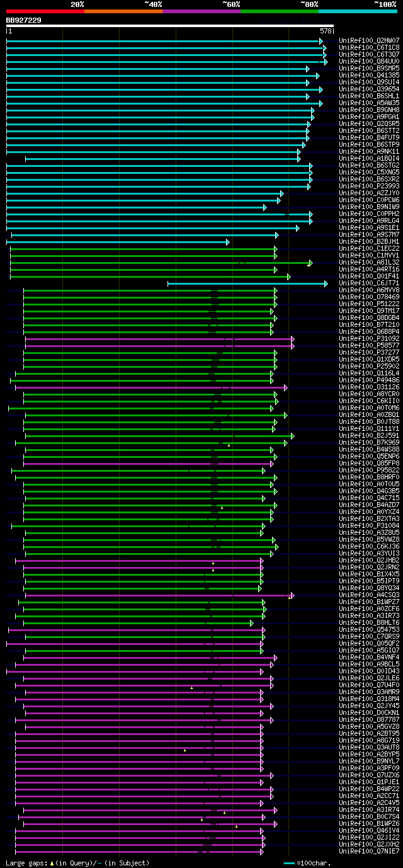Open hit UniRef100_A5AW35
The image size is (403, 868).
tap(369, 103)
